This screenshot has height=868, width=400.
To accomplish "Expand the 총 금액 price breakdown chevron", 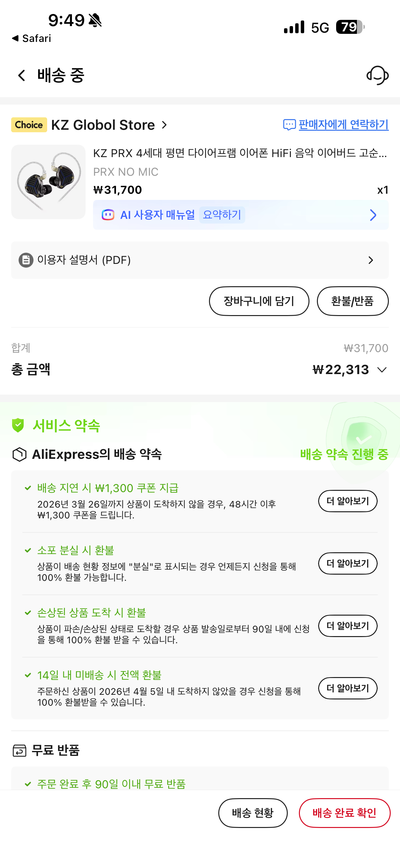I will 382,370.
